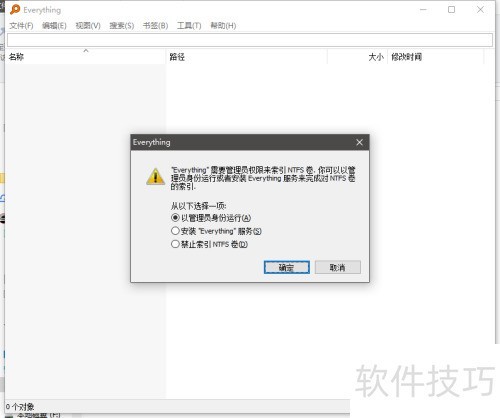Viewport: 500px width, 418px height.
Task: Open the 工具(T) menu
Action: coord(189,26)
